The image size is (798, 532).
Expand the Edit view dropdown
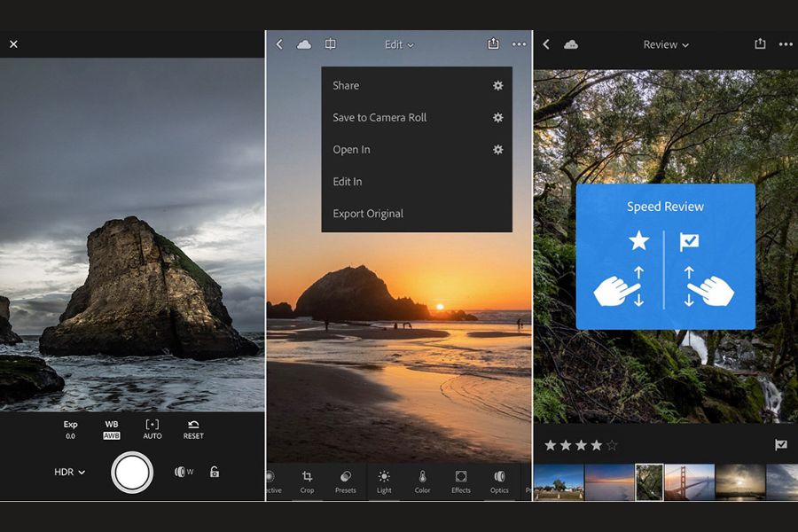[398, 43]
